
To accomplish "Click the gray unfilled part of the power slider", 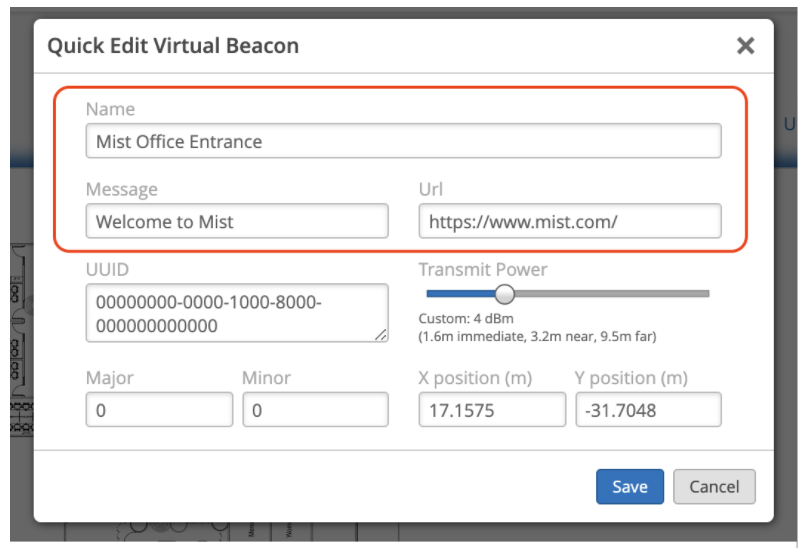I will click(x=610, y=294).
